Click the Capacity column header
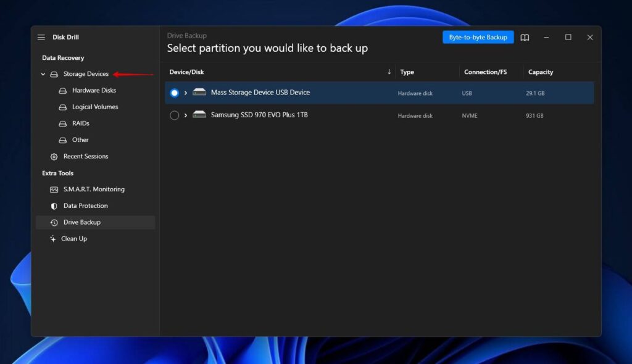Image resolution: width=632 pixels, height=364 pixels. point(541,72)
